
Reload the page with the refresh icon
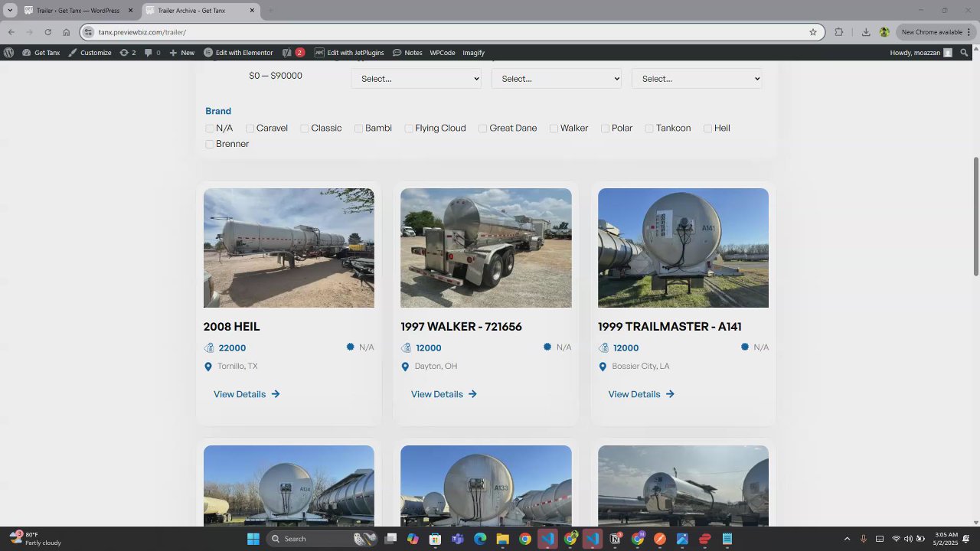coord(47,32)
